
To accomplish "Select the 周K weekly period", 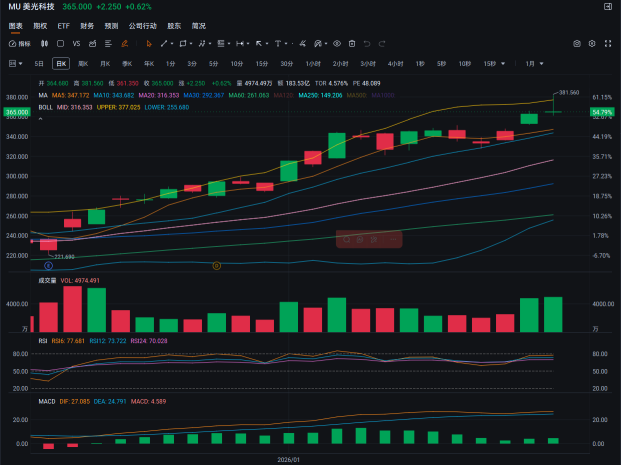I will pyautogui.click(x=83, y=64).
